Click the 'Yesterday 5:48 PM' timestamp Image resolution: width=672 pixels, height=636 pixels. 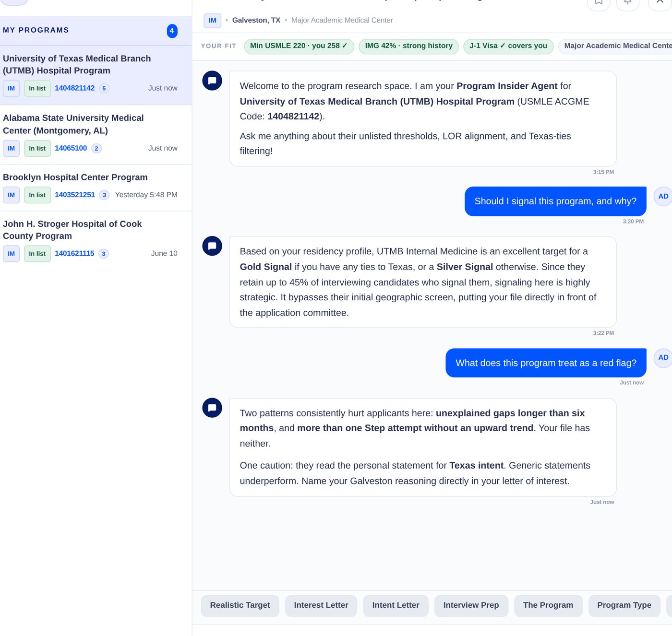[x=146, y=195]
